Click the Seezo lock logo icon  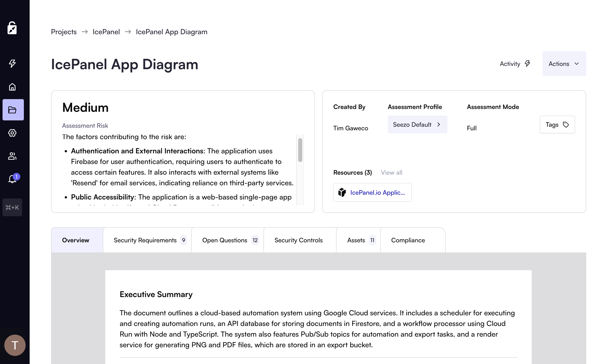point(12,28)
